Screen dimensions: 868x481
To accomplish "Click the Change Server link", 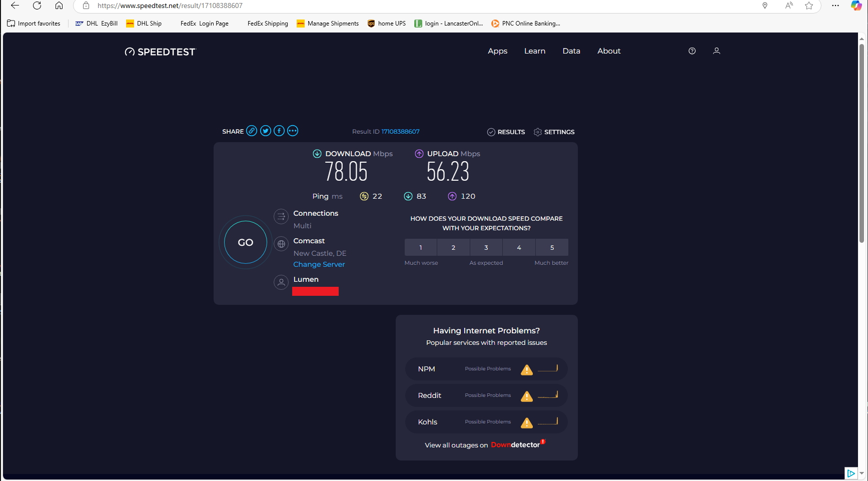I will tap(319, 264).
